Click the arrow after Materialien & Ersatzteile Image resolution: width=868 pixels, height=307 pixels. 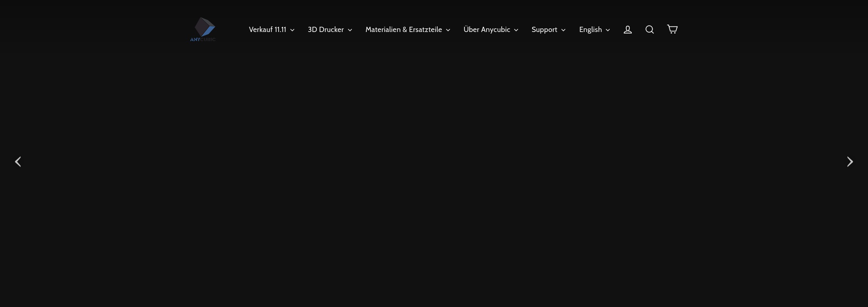click(448, 30)
